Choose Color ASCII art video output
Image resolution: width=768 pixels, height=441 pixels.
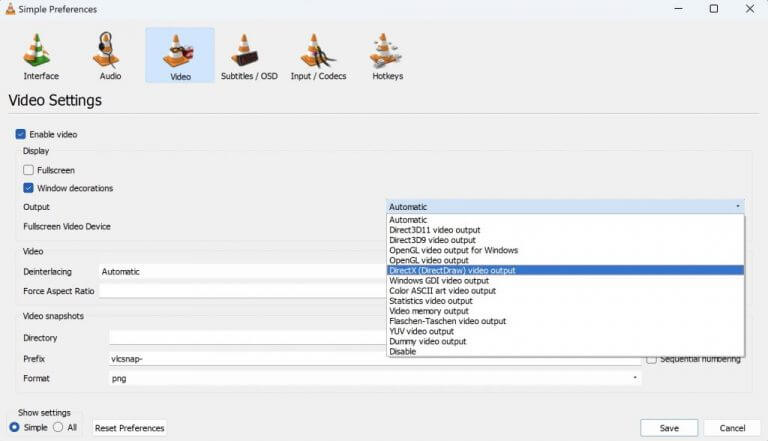tap(565, 291)
